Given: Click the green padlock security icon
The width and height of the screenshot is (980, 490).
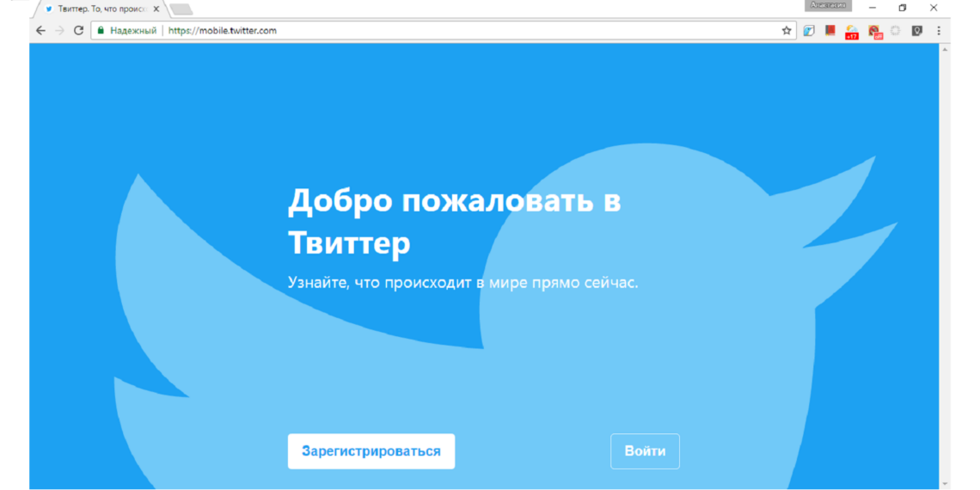Looking at the screenshot, I should (101, 30).
